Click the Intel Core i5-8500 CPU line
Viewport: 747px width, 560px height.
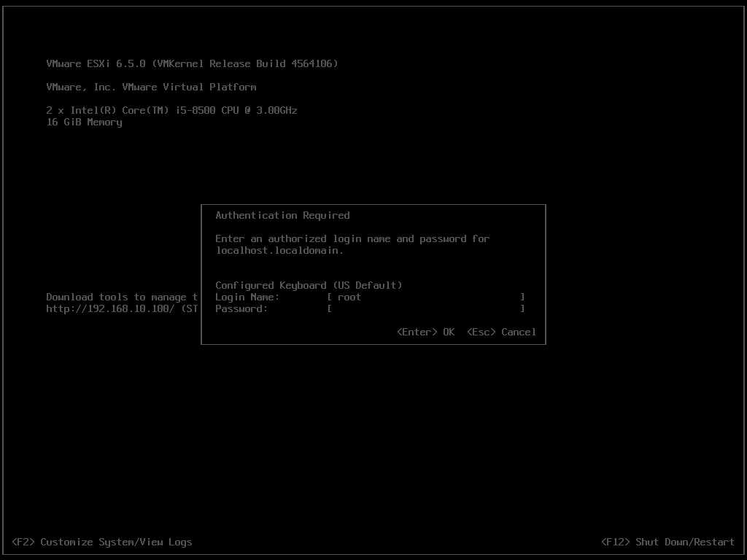[171, 110]
